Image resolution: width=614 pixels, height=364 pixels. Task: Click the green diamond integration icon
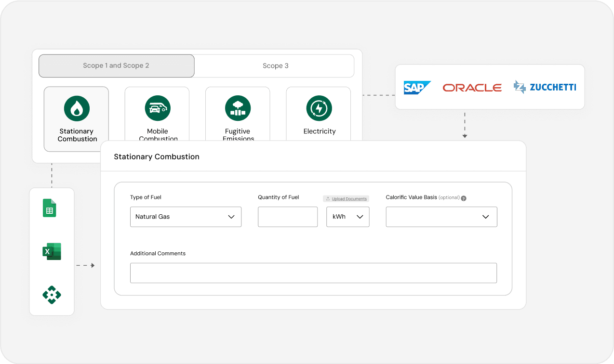tap(52, 295)
